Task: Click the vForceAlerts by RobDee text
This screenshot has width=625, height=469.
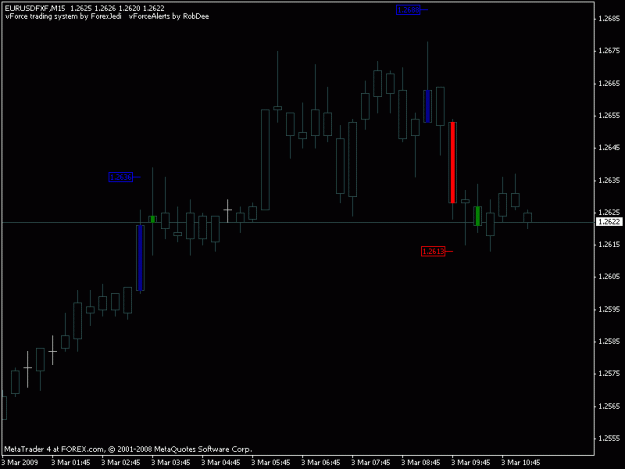Action: tap(169, 16)
